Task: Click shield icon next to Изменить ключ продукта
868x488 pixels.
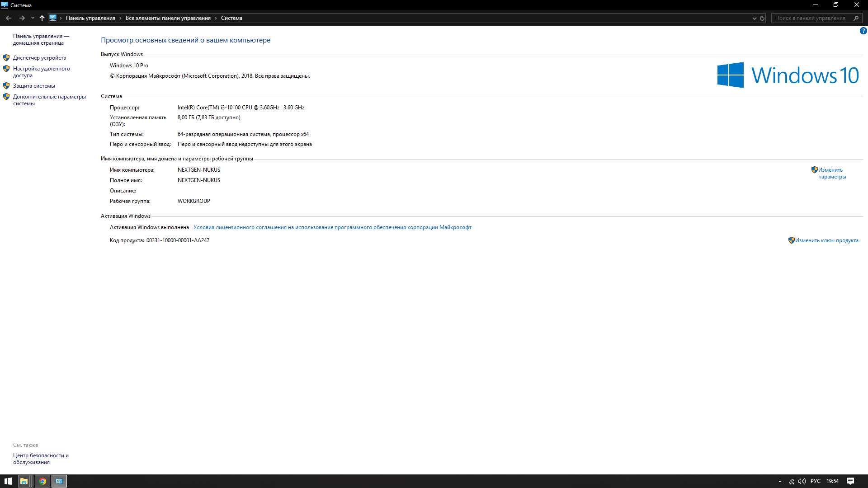Action: point(791,240)
